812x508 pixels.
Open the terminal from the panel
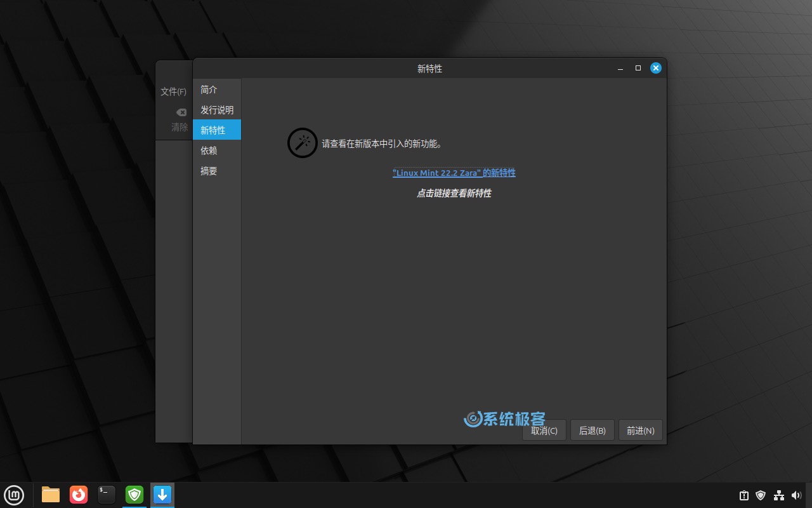tap(107, 495)
